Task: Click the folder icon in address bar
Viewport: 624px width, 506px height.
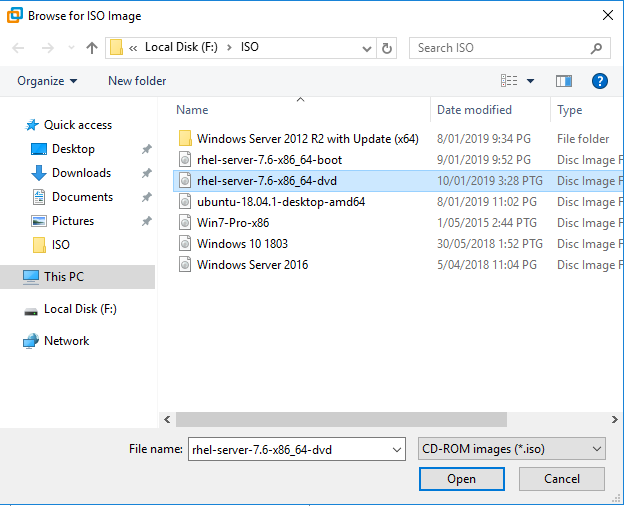Action: [116, 47]
